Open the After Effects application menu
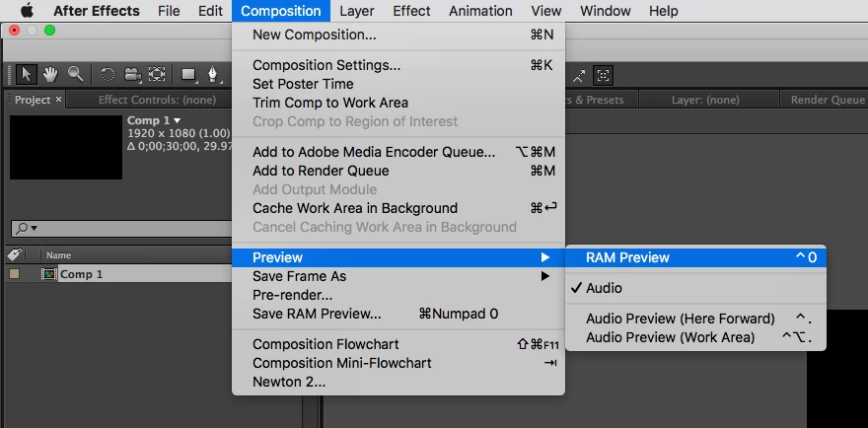The width and height of the screenshot is (868, 428). [x=97, y=11]
